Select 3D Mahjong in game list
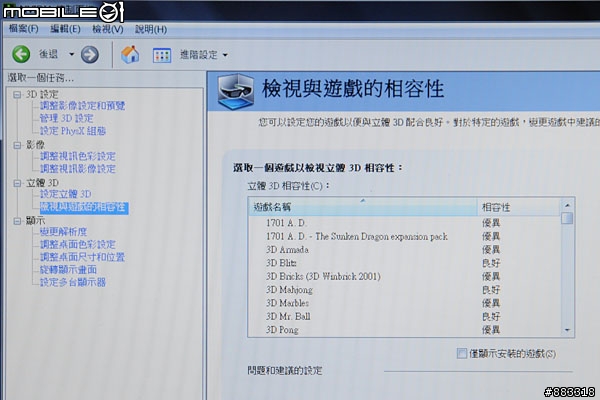This screenshot has width=600, height=400. tap(404, 290)
